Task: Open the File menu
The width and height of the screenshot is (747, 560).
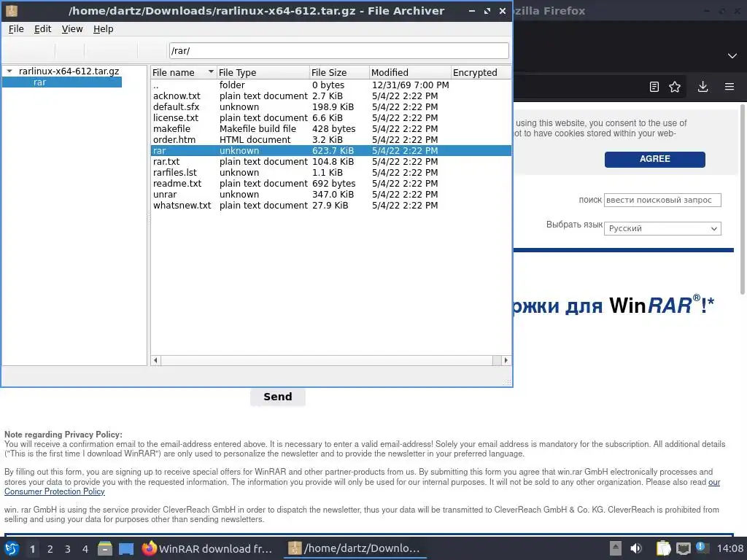Action: 16,29
